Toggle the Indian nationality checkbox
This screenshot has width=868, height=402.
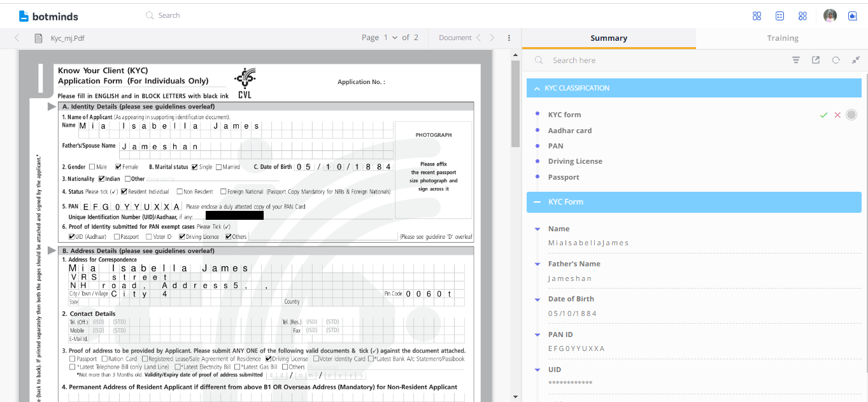tap(101, 179)
